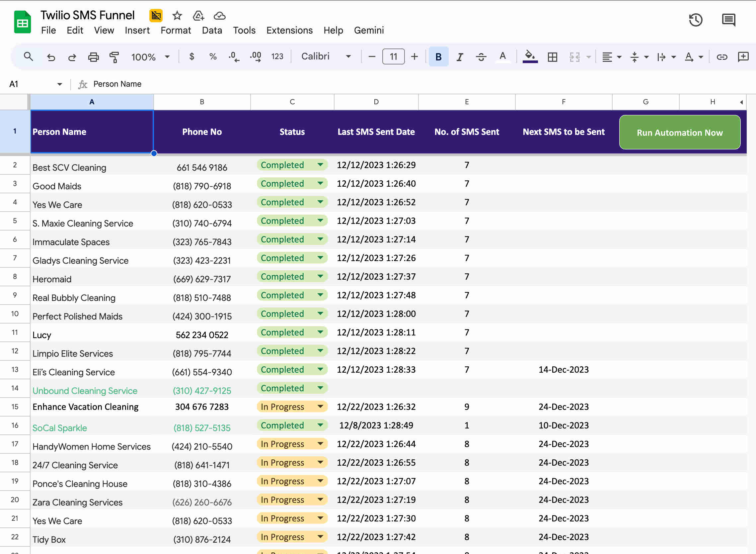The height and width of the screenshot is (554, 756).
Task: Click the search menus magnifier icon
Action: click(29, 57)
